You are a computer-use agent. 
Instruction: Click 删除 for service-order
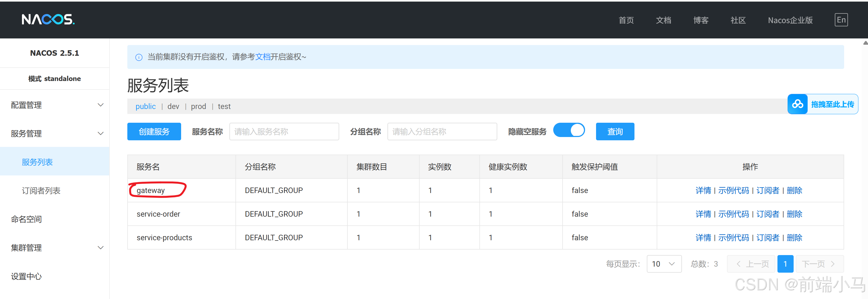pos(794,214)
